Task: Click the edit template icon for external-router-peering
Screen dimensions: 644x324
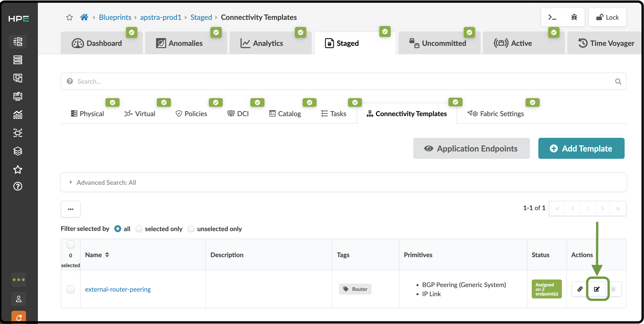Action: coord(597,289)
